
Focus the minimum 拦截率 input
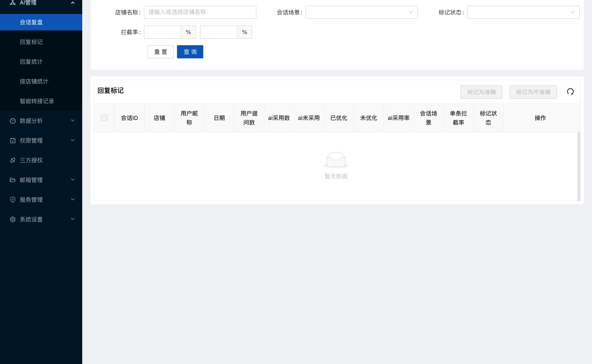162,32
